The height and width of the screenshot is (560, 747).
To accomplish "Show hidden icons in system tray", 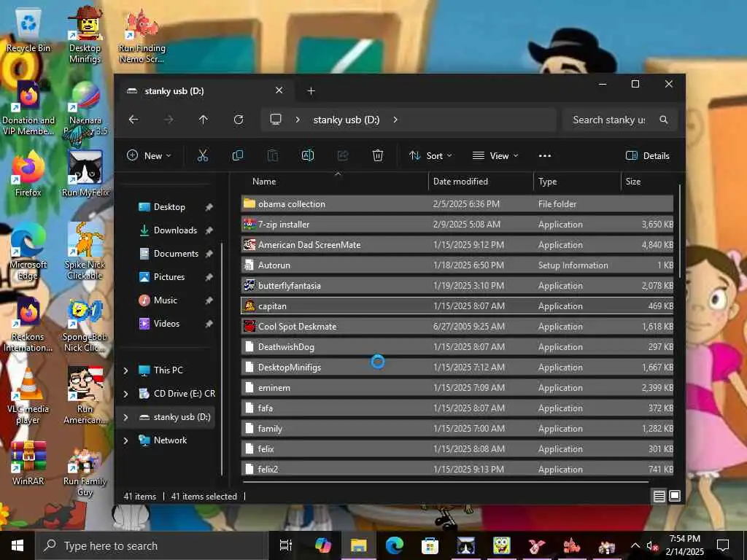I will pyautogui.click(x=635, y=545).
